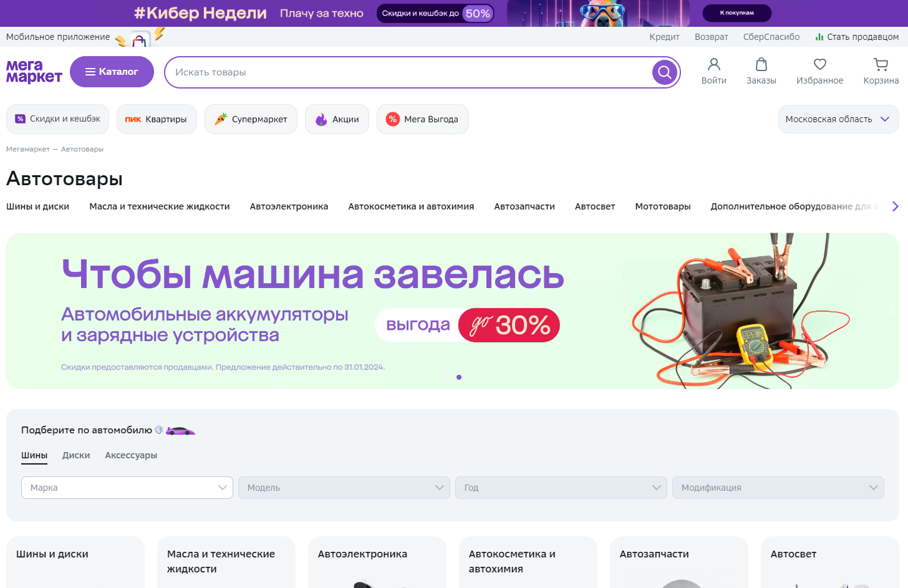This screenshot has height=588, width=908.
Task: Open the Автокосметика и автохимия card
Action: [x=528, y=562]
